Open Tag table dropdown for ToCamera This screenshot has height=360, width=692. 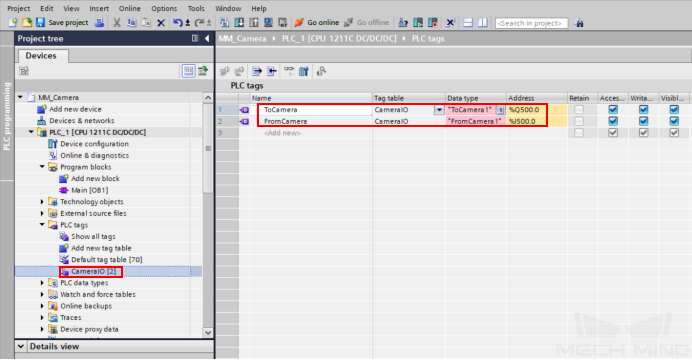point(439,110)
